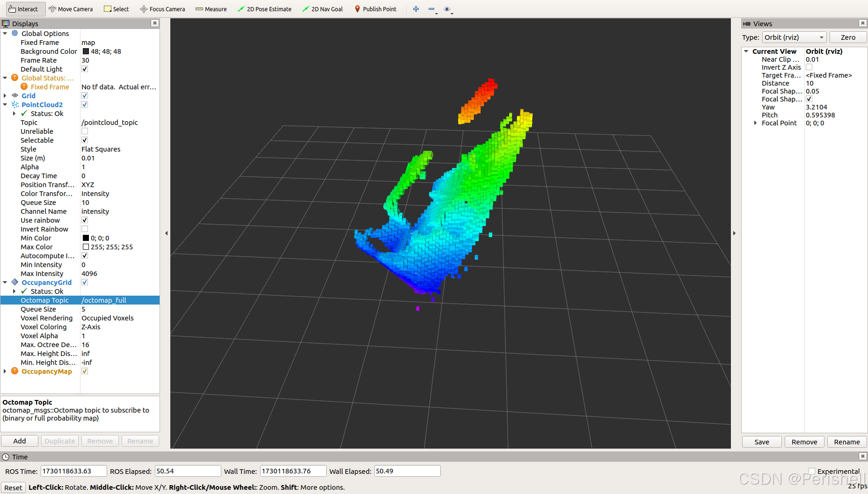Click the ROS Time field
The image size is (868, 494).
coord(74,471)
